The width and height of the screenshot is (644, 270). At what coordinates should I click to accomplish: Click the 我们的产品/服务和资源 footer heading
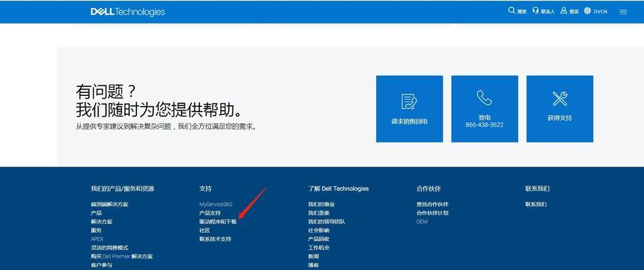[x=122, y=188]
